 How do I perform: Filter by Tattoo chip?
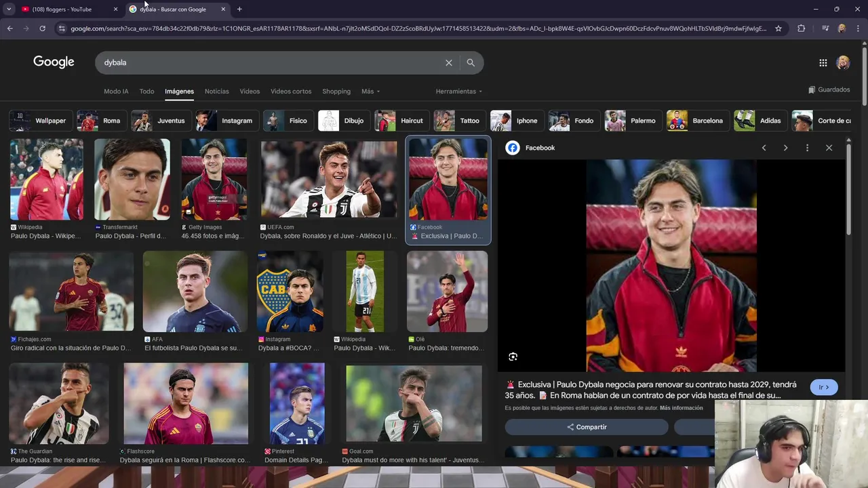(x=458, y=121)
